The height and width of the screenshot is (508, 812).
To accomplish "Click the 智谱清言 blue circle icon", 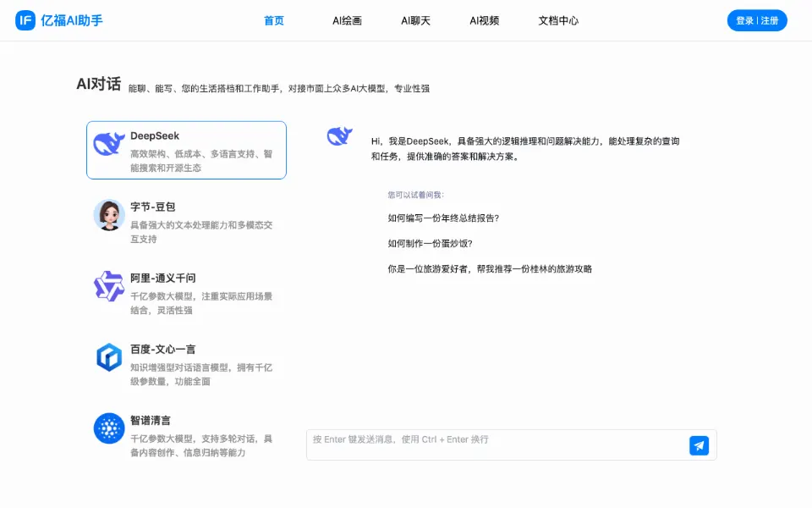I will click(x=109, y=428).
